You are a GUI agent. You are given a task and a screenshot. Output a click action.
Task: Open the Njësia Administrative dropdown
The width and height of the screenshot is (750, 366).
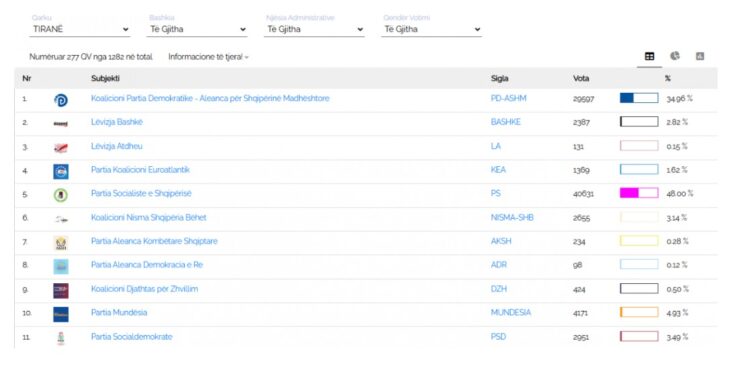click(x=314, y=29)
